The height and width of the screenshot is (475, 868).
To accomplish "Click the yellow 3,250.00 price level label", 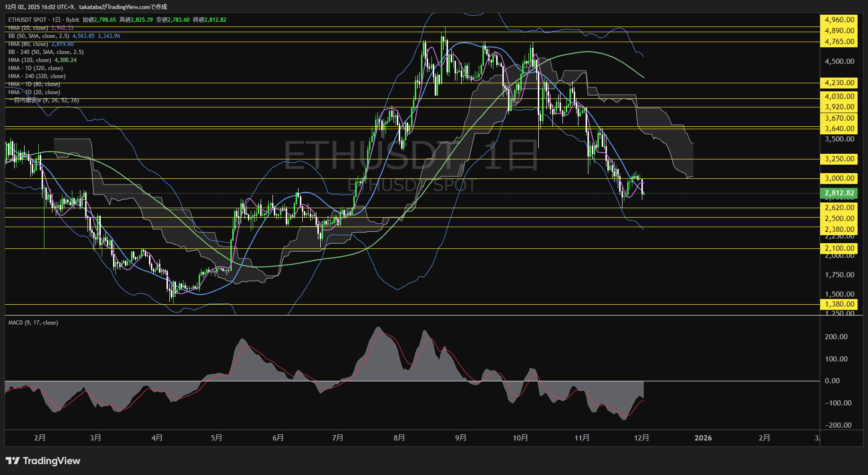I will [839, 159].
